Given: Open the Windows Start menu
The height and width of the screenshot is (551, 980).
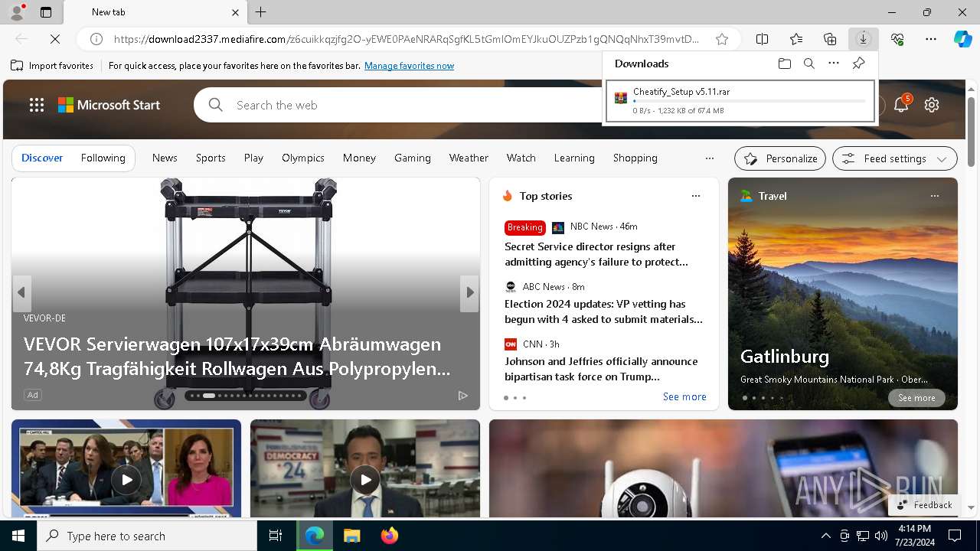Looking at the screenshot, I should click(18, 536).
